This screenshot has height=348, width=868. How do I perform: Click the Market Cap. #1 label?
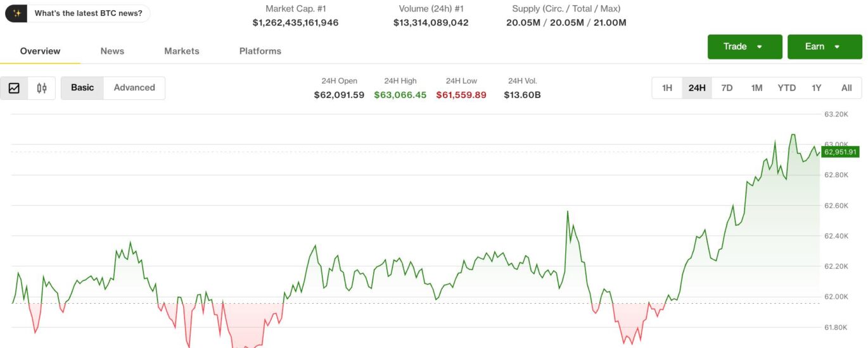[x=295, y=9]
